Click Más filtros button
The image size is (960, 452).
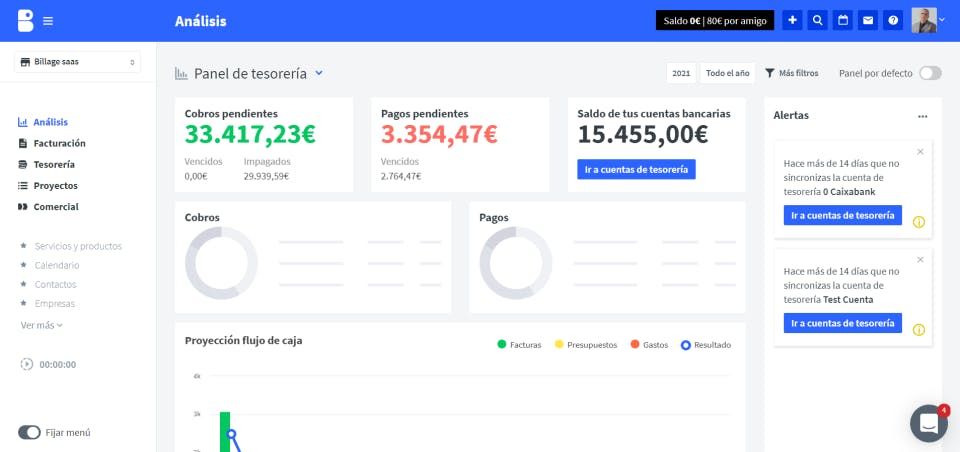tap(792, 73)
